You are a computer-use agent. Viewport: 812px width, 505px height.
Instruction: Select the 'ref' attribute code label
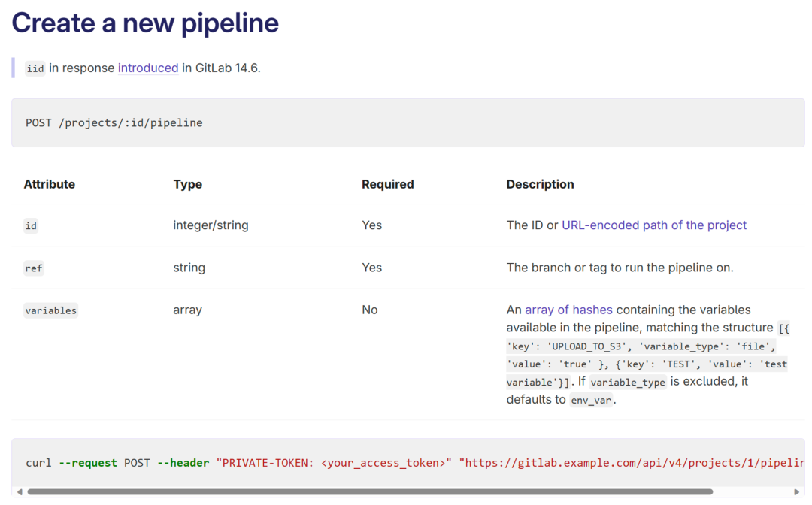[34, 268]
